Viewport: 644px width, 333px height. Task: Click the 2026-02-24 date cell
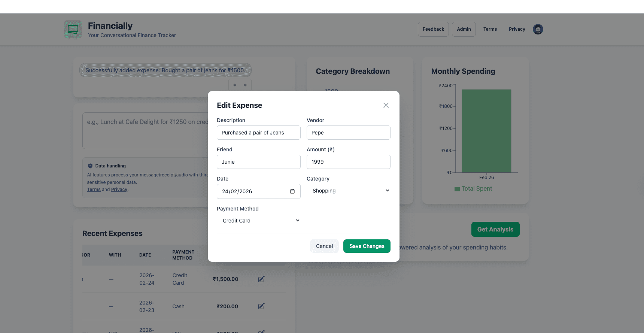tap(147, 279)
